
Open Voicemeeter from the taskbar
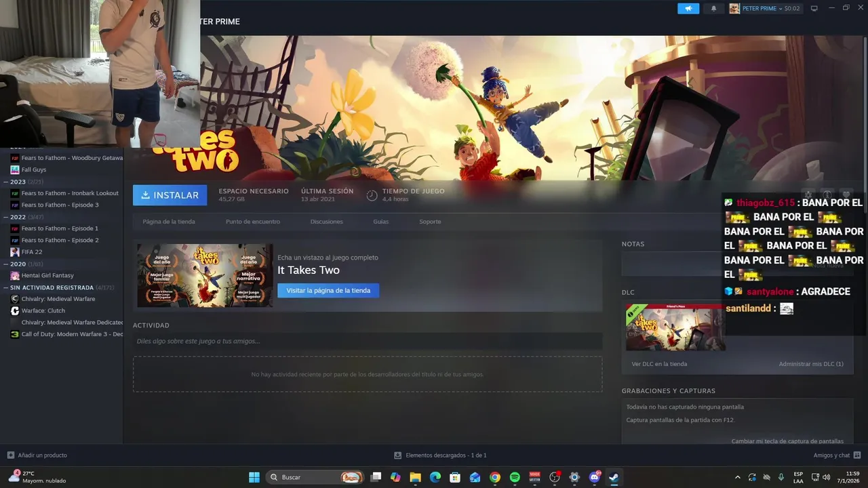pos(534,477)
